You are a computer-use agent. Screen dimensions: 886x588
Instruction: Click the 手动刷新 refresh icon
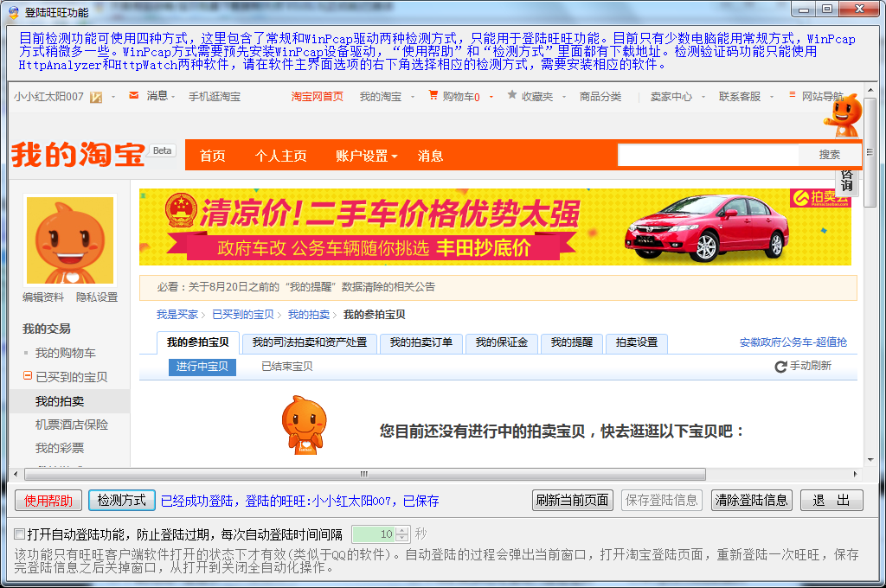780,367
